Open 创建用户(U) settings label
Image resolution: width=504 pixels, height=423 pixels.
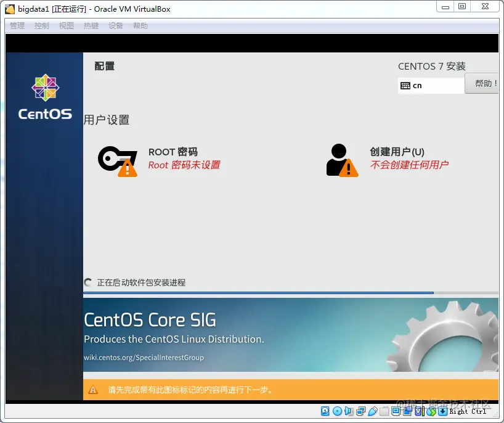pos(397,152)
